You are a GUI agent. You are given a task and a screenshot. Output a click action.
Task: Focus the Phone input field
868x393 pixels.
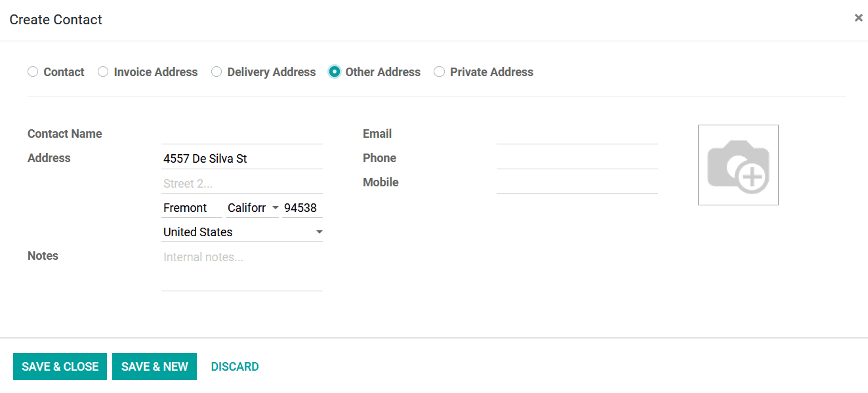pyautogui.click(x=577, y=159)
